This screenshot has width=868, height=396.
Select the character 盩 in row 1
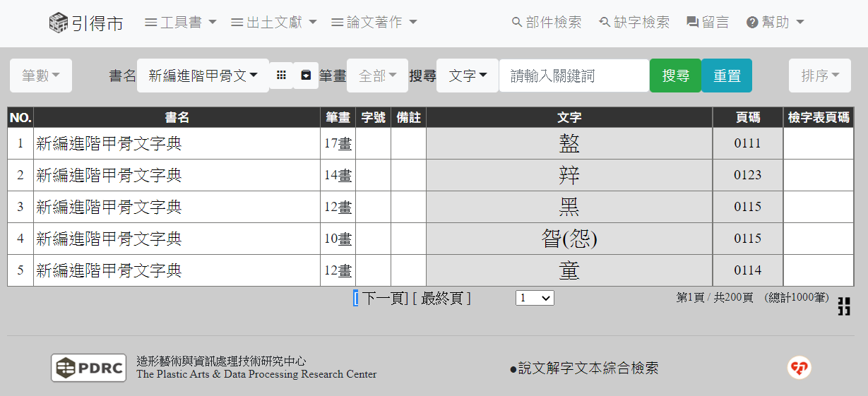click(569, 144)
